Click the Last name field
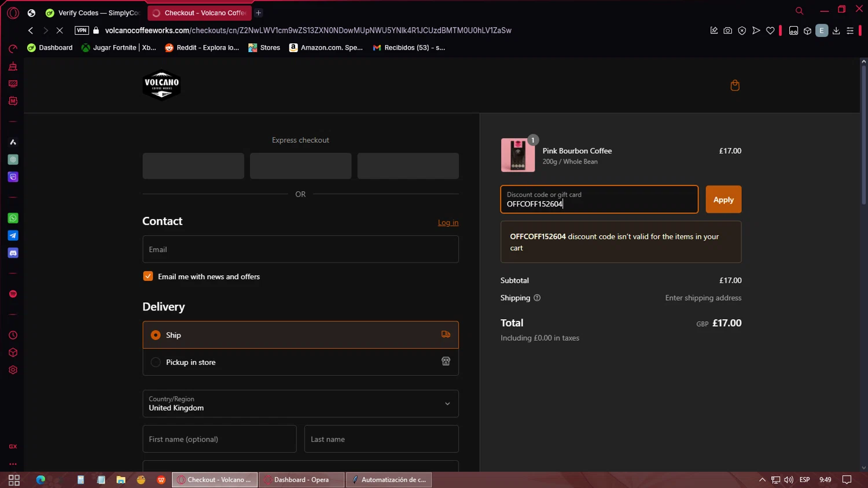The image size is (868, 488). [381, 439]
